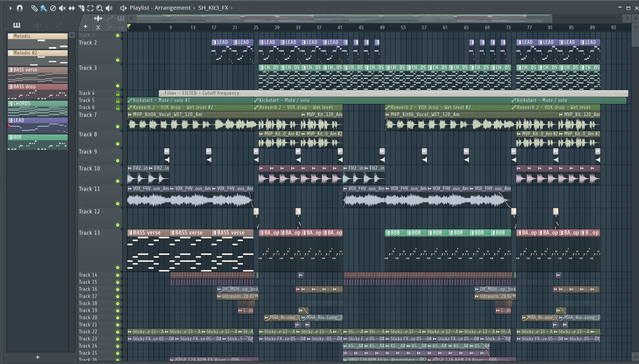Open first FH2..in clip menu on Track 10
639x364 pixels.
click(x=130, y=168)
